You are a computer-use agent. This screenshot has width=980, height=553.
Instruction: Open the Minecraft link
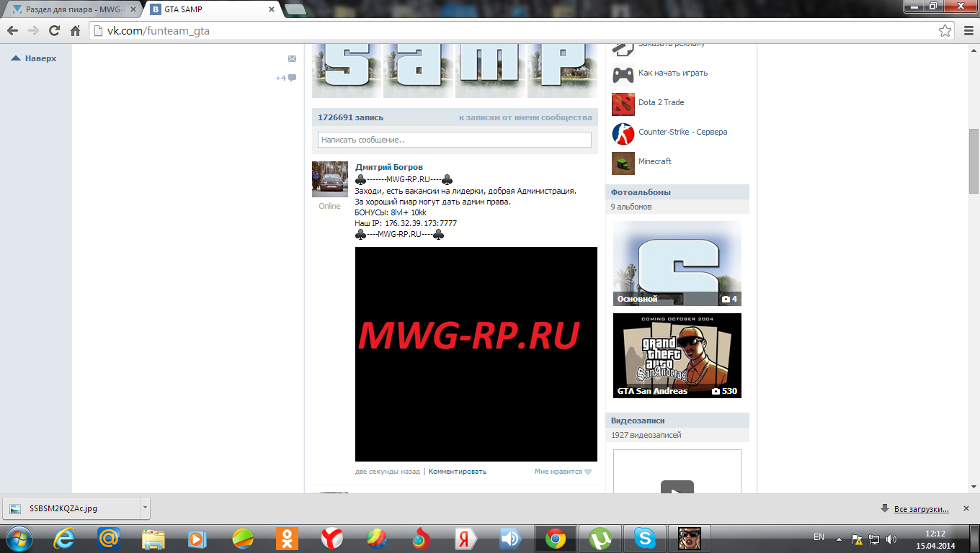point(655,161)
